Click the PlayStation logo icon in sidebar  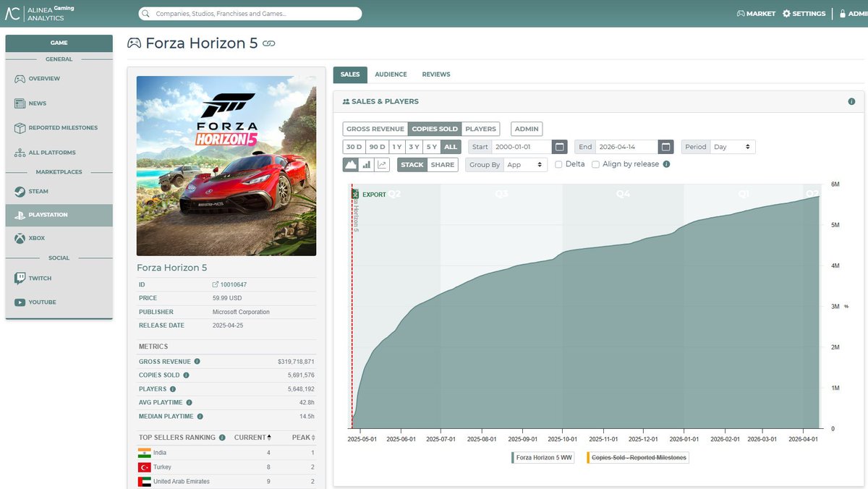pos(20,215)
